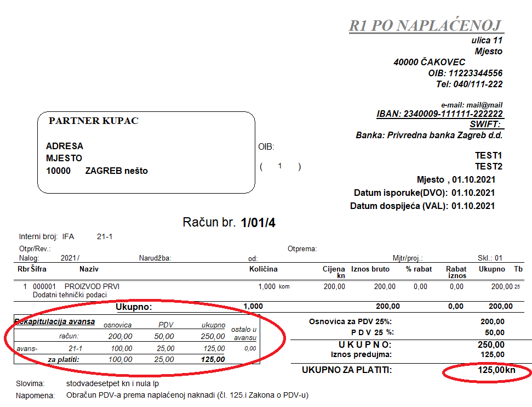Select the Datum dospijeća (VAL) line

tap(422, 206)
